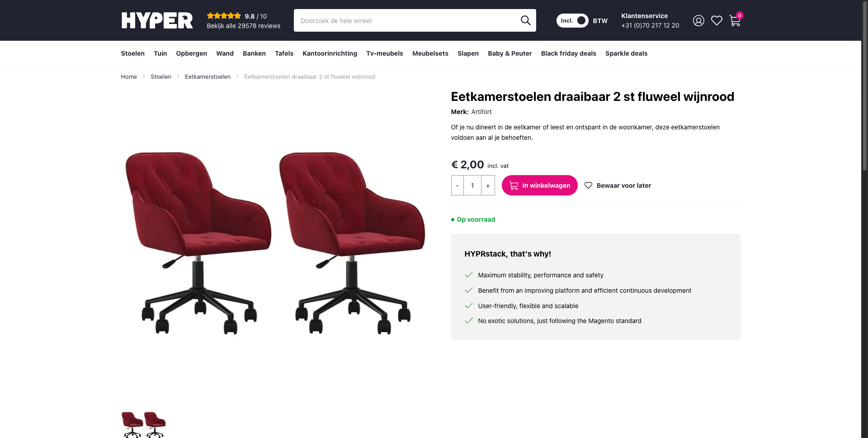Click the HYPER logo
The height and width of the screenshot is (438, 868).
[x=157, y=20]
